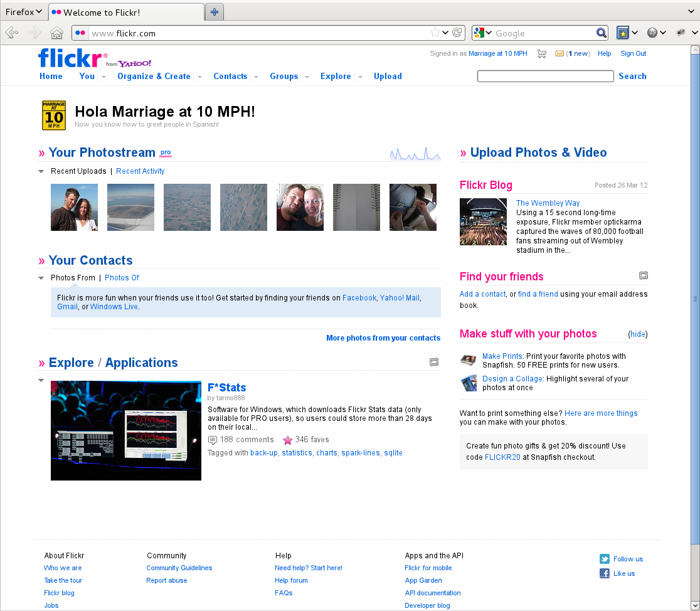700x611 pixels.
Task: Sign Out of Flickr
Action: click(x=633, y=53)
